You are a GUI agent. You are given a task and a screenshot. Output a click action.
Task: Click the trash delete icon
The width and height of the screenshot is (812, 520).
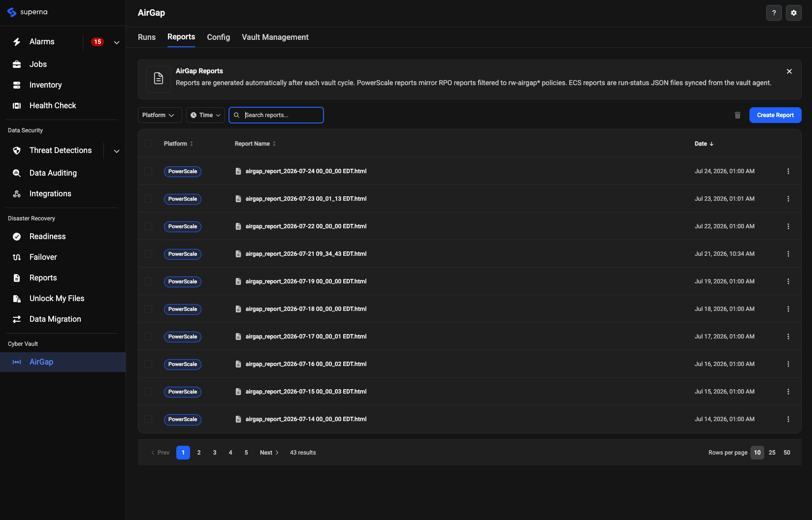click(738, 115)
